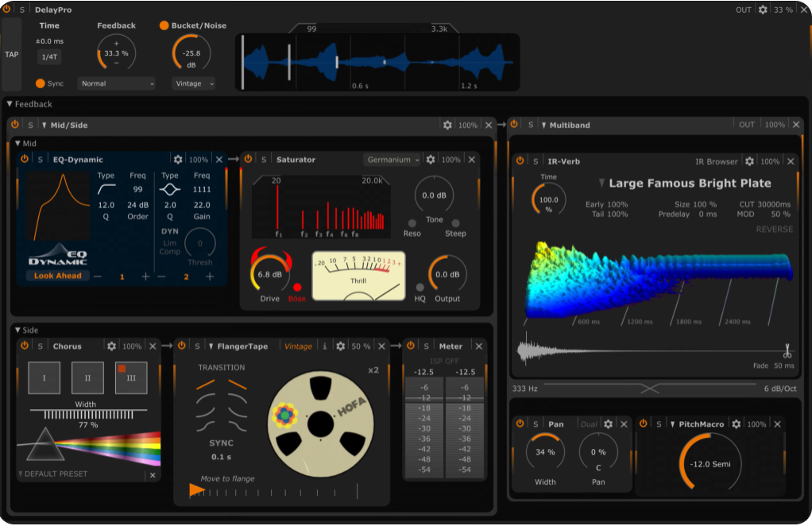The width and height of the screenshot is (812, 526).
Task: Adjust the Bucket/Noise -25.8 dB knob
Action: 191,52
